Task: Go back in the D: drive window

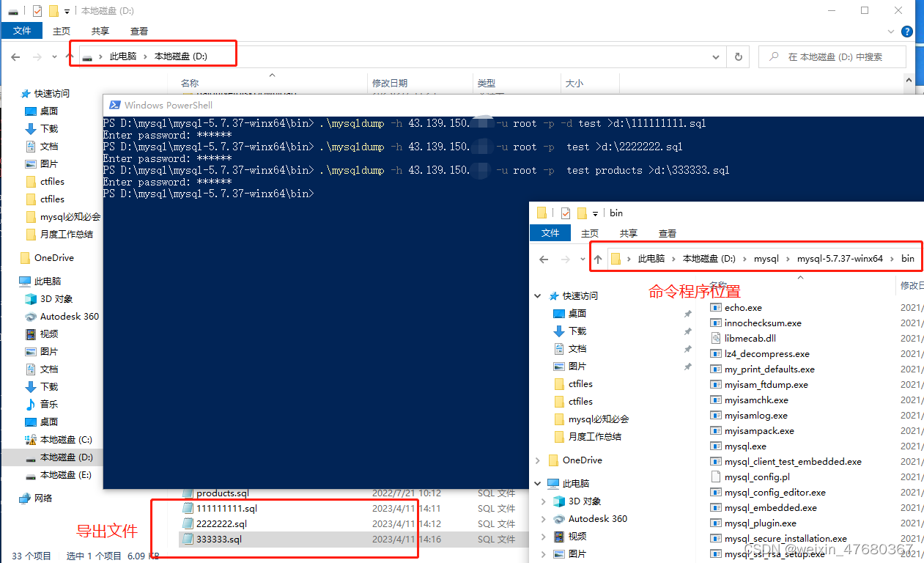Action: (15, 56)
